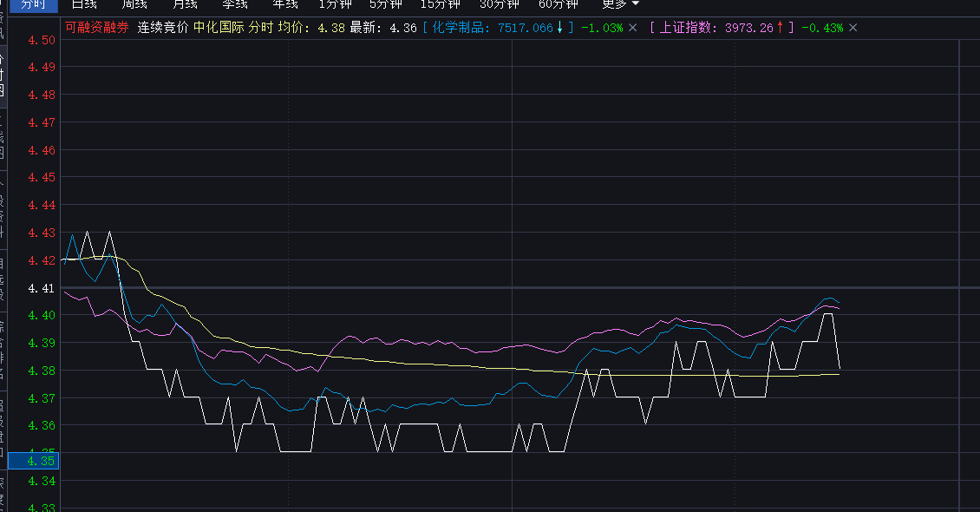Image resolution: width=980 pixels, height=512 pixels.
Task: Show the 月线 monthly chart
Action: point(185,4)
